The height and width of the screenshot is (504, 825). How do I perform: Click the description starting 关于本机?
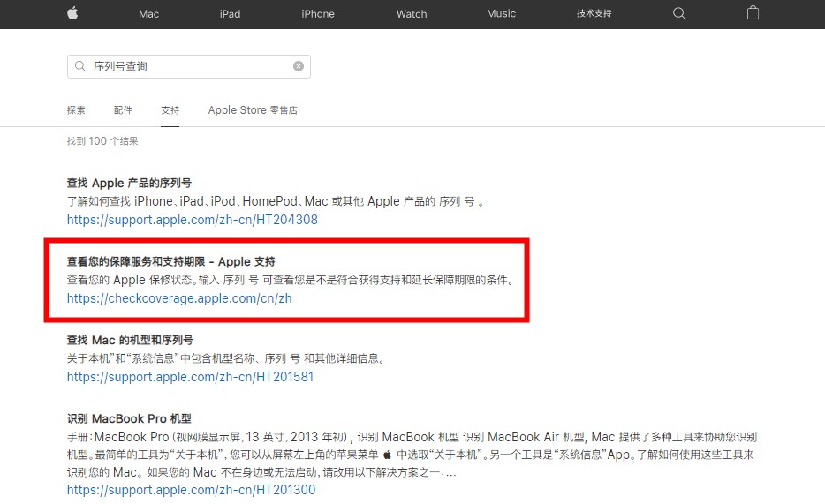coord(227,358)
